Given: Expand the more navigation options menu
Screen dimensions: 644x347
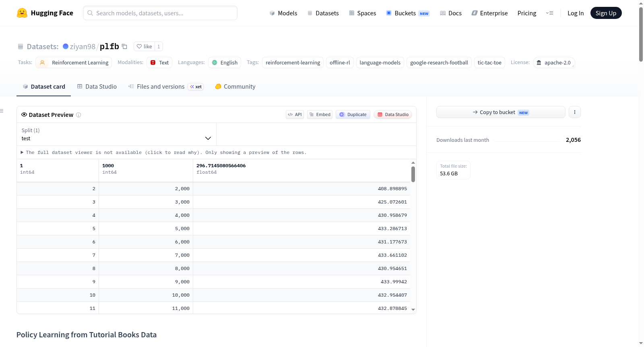Looking at the screenshot, I should click(x=549, y=13).
